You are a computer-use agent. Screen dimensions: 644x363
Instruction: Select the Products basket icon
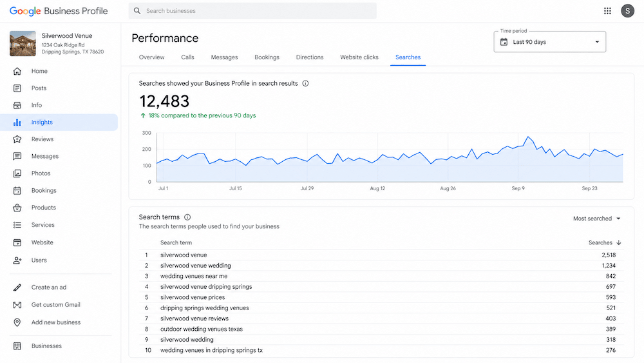17,208
